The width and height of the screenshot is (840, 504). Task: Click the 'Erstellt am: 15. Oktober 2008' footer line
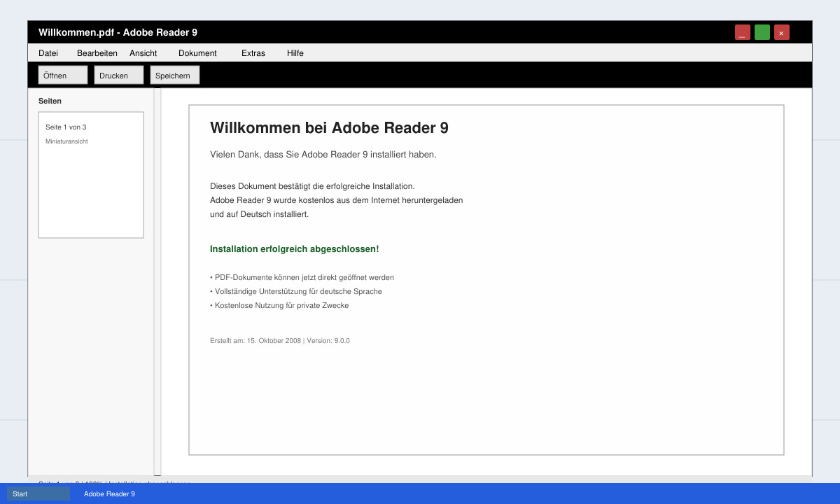[x=280, y=341]
